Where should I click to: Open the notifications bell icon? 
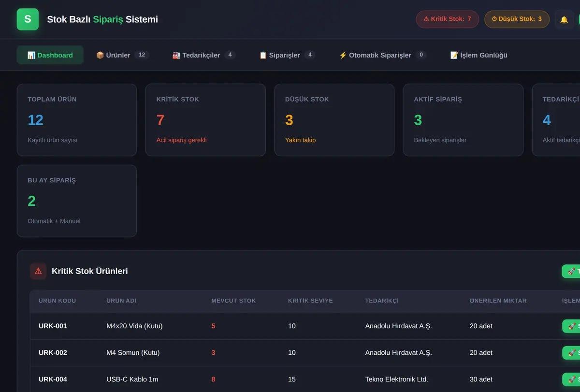(x=564, y=19)
